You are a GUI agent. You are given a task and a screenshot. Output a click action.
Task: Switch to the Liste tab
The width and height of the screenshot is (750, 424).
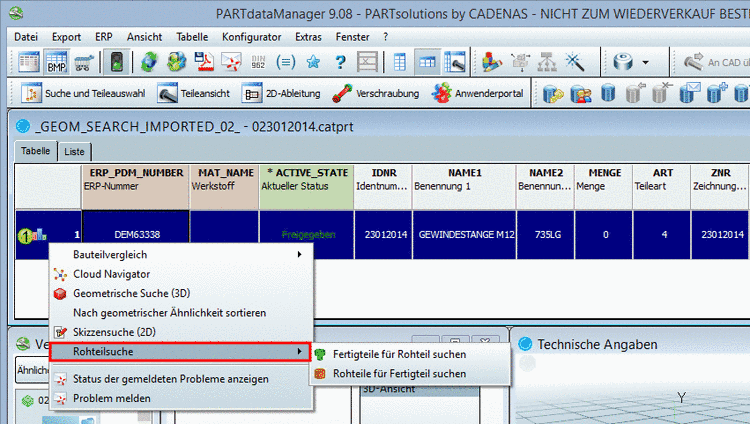click(74, 152)
